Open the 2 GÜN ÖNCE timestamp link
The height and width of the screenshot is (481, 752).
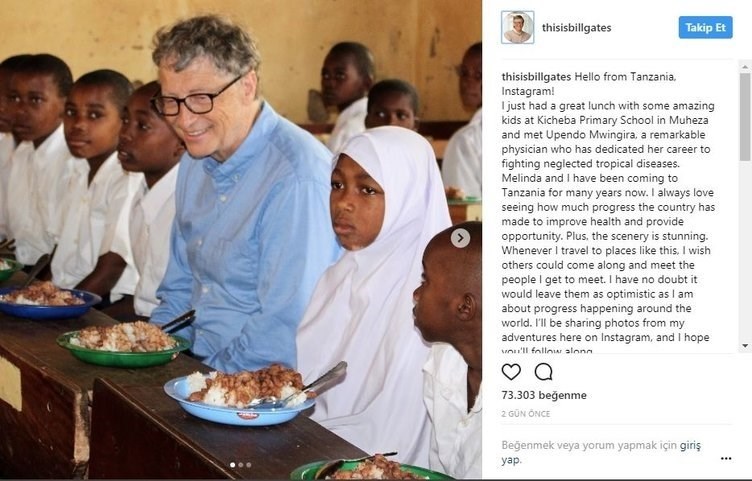pos(526,414)
